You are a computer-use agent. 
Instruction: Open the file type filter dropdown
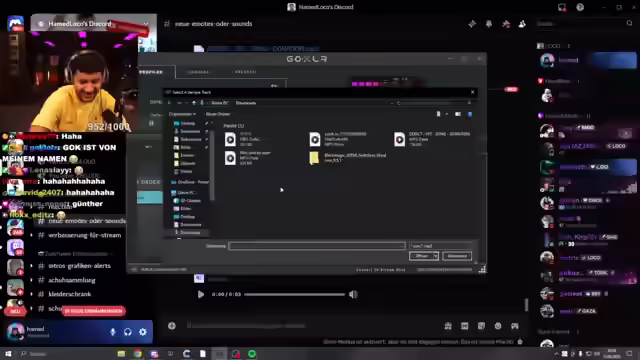(x=441, y=246)
